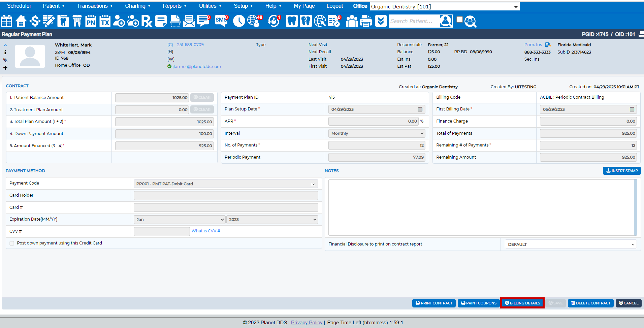Screen dimensions: 644x328
Task: Open Plan Setup Date calendar picker
Action: [420, 109]
